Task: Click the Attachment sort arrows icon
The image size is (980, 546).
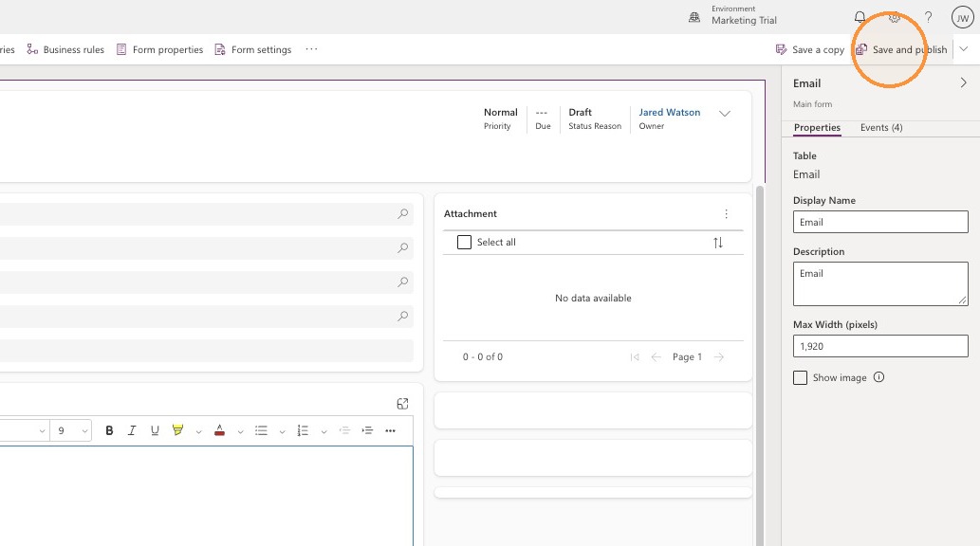Action: [718, 243]
